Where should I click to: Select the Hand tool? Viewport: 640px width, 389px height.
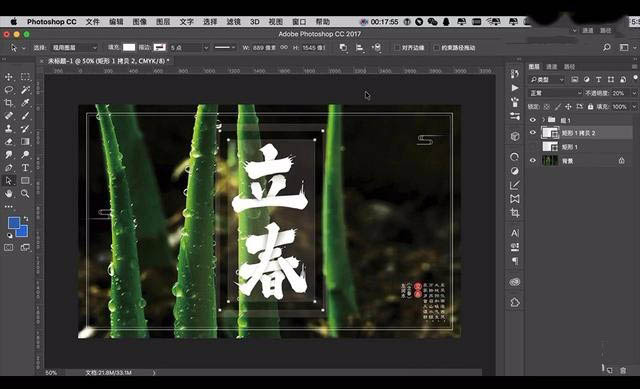(x=9, y=193)
